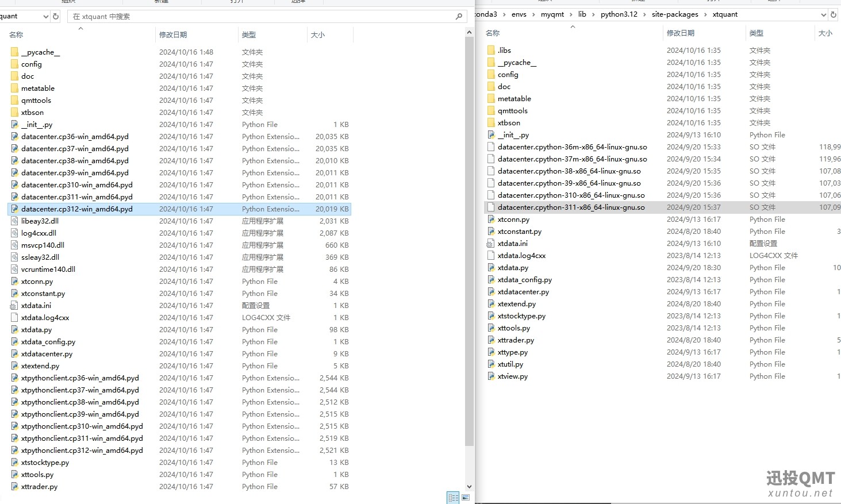Select msvcp140.dll file name
The image size is (841, 504).
tap(43, 245)
